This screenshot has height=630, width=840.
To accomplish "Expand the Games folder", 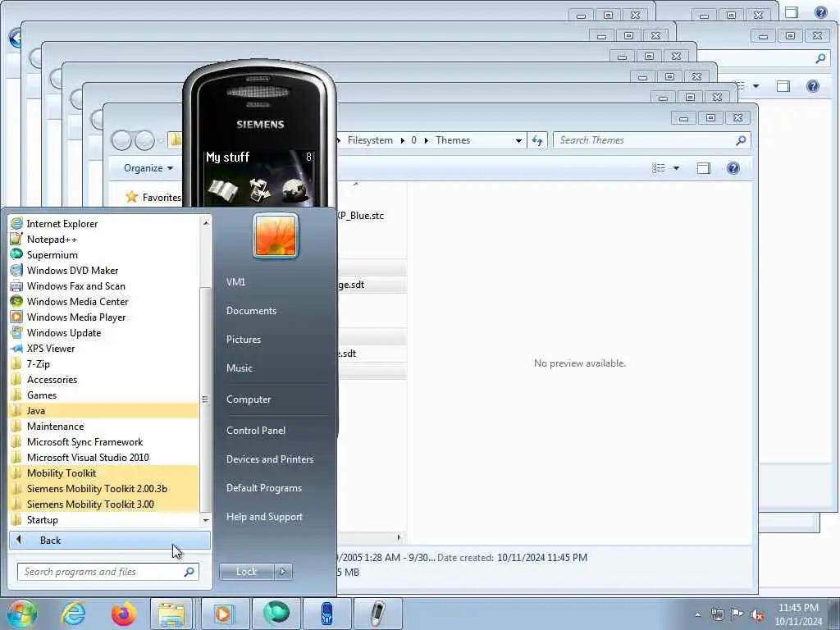I will click(104, 395).
